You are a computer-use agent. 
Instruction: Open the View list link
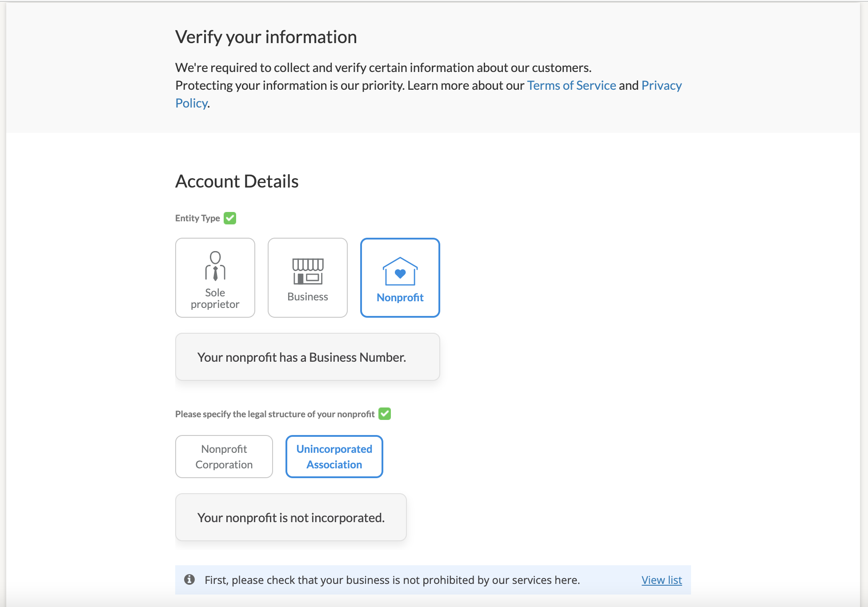coord(661,580)
